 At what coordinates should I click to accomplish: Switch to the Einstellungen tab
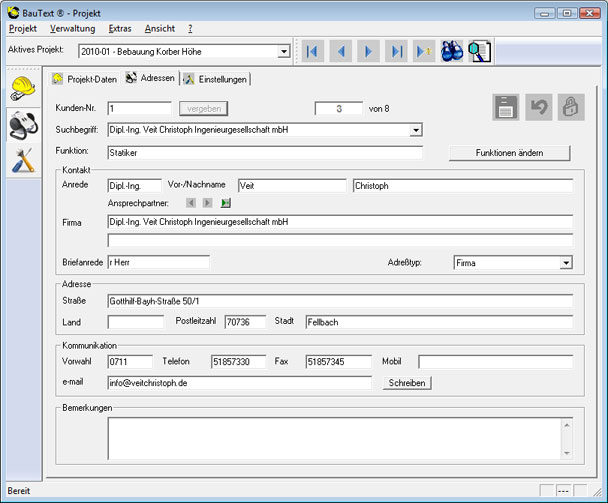[x=215, y=79]
